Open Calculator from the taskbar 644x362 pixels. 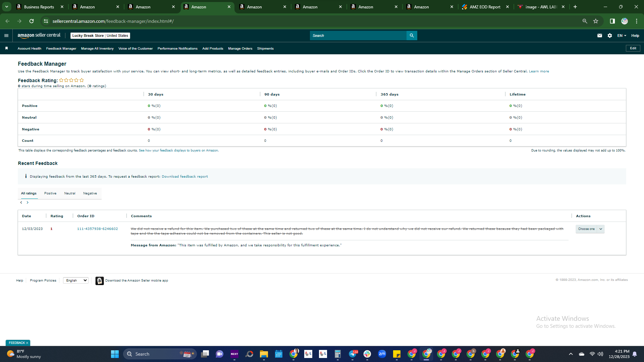(x=338, y=354)
